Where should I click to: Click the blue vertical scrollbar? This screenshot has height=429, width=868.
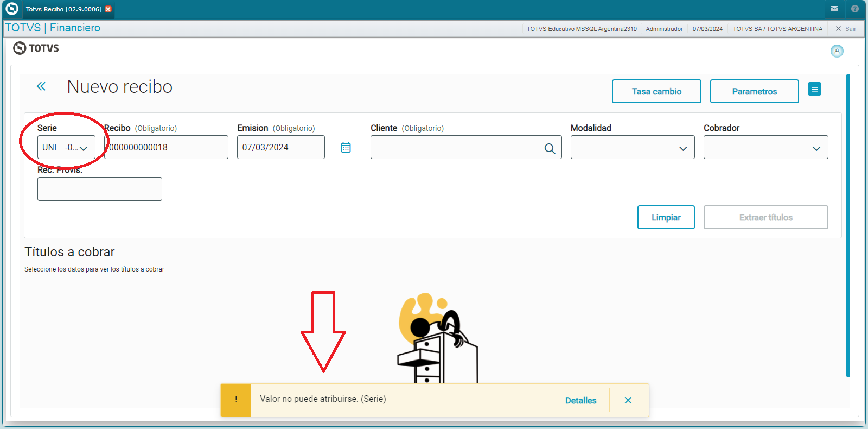click(x=848, y=225)
